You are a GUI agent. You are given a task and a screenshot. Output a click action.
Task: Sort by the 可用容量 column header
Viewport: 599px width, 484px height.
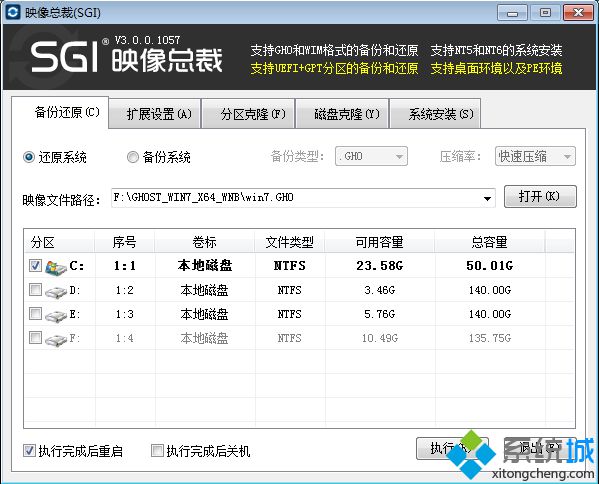[379, 242]
